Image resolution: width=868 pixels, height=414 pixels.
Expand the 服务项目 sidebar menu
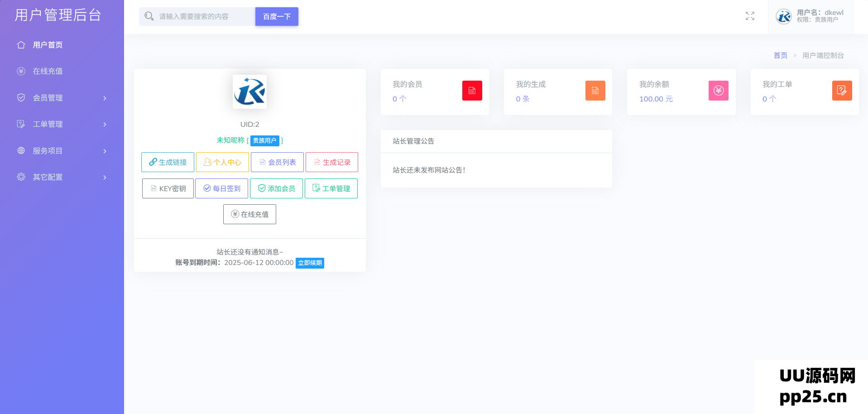pyautogui.click(x=105, y=151)
